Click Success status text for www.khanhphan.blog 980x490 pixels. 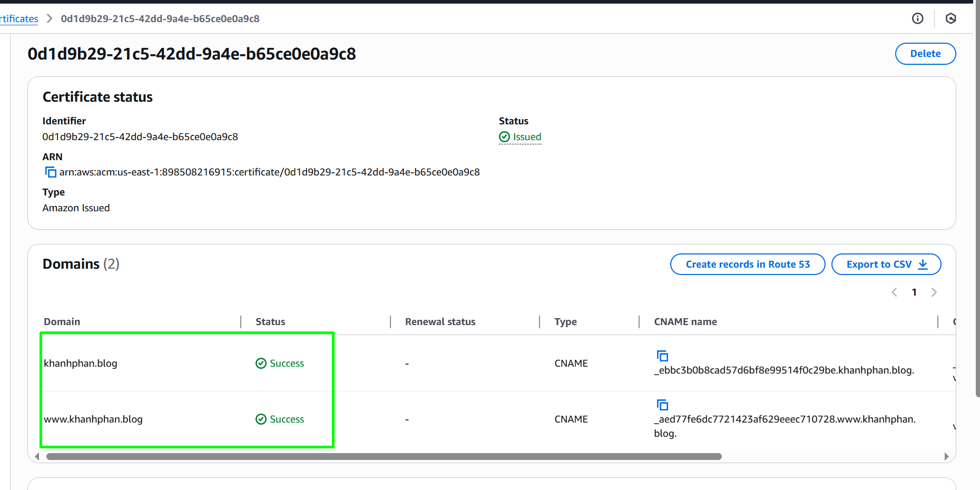[287, 419]
